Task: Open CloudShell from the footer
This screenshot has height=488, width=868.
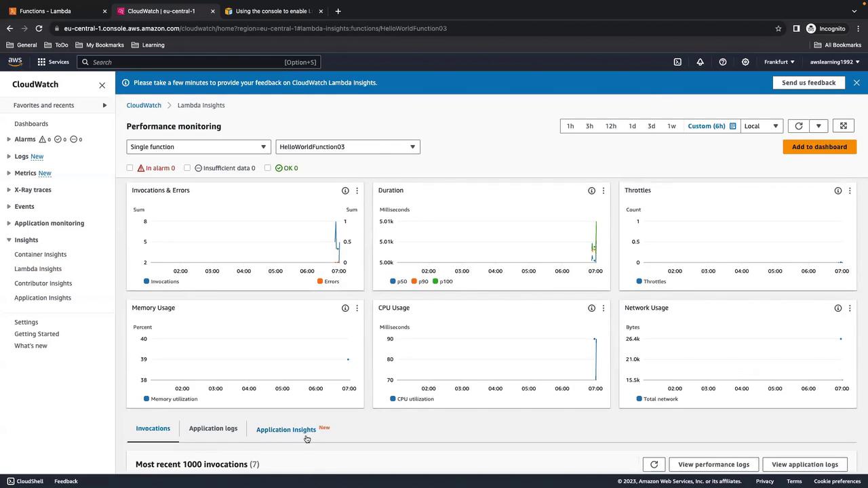Action: pyautogui.click(x=25, y=481)
